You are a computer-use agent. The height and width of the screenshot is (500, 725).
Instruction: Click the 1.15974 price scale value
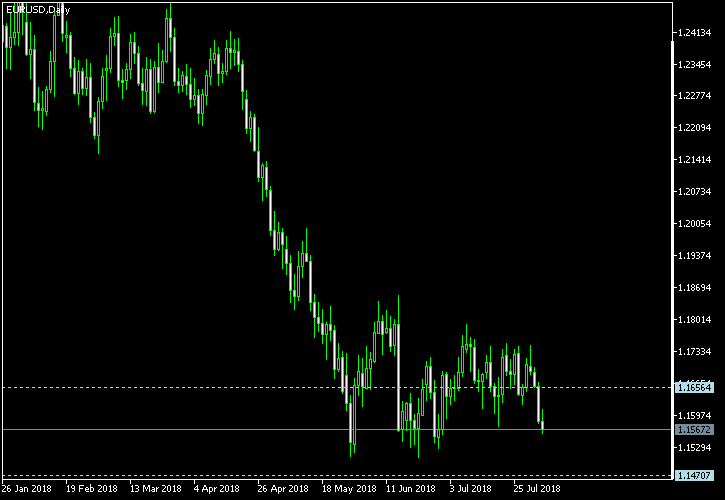click(694, 415)
